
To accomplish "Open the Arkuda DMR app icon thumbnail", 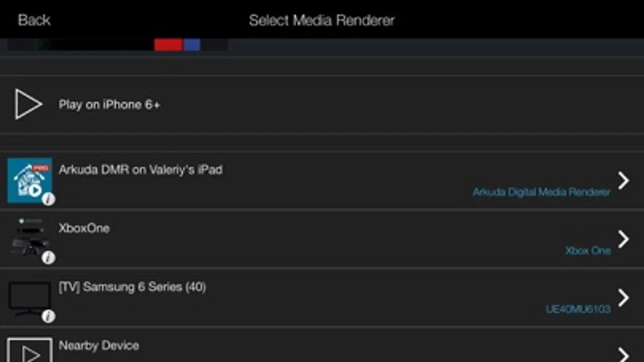I will [x=30, y=180].
